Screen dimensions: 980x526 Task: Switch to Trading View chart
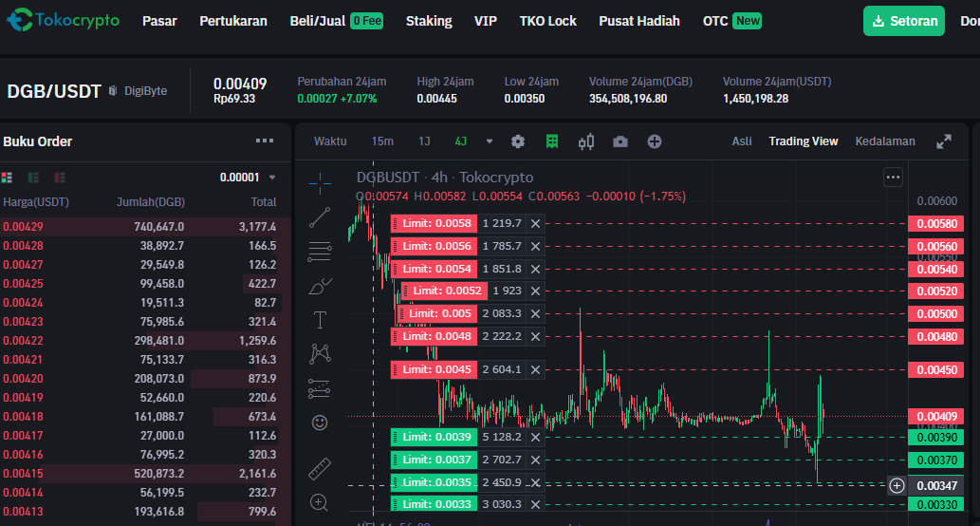tap(804, 141)
